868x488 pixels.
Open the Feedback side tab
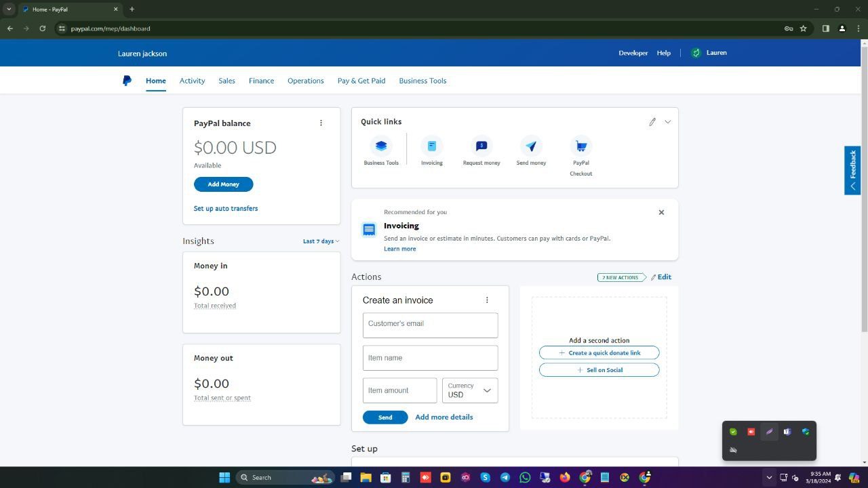pos(852,170)
